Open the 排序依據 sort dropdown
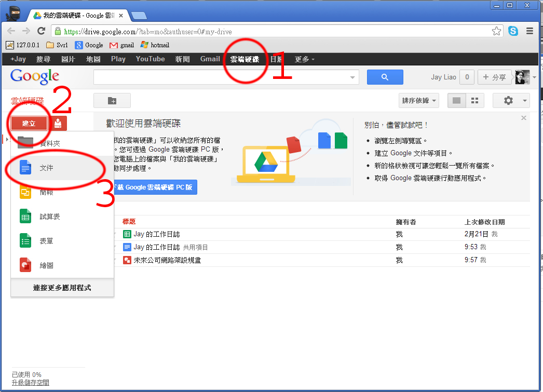Image resolution: width=543 pixels, height=392 pixels. [x=419, y=101]
